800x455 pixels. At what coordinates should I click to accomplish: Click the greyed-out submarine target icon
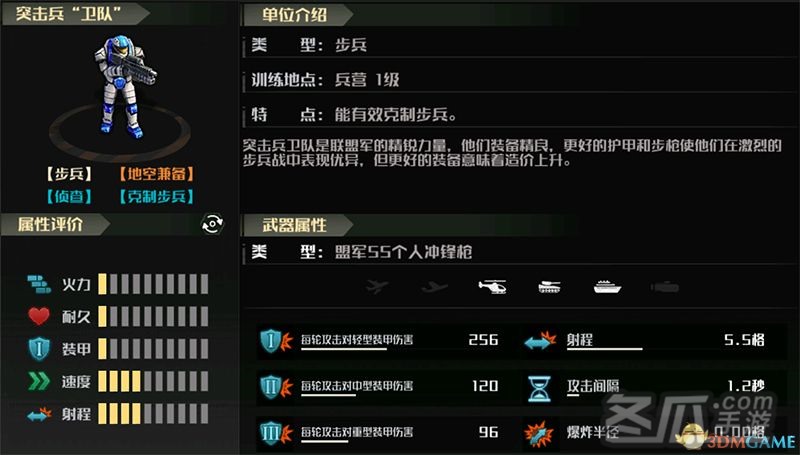point(665,288)
